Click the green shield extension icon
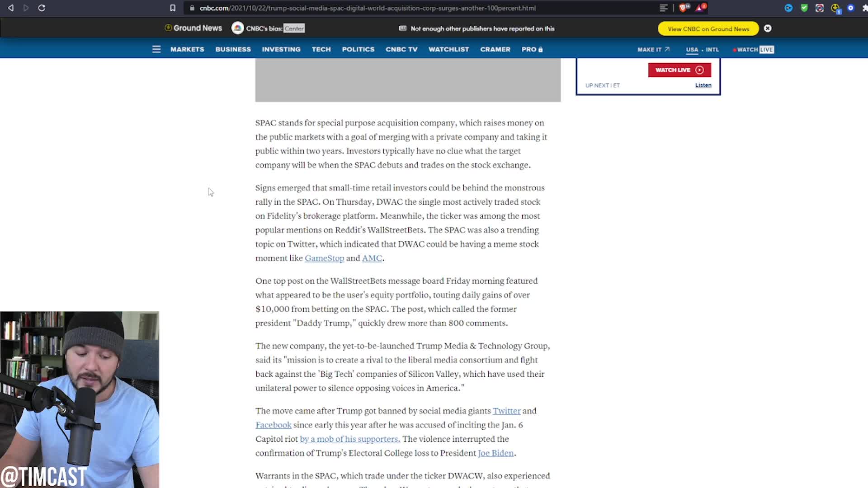The height and width of the screenshot is (488, 868). tap(804, 8)
